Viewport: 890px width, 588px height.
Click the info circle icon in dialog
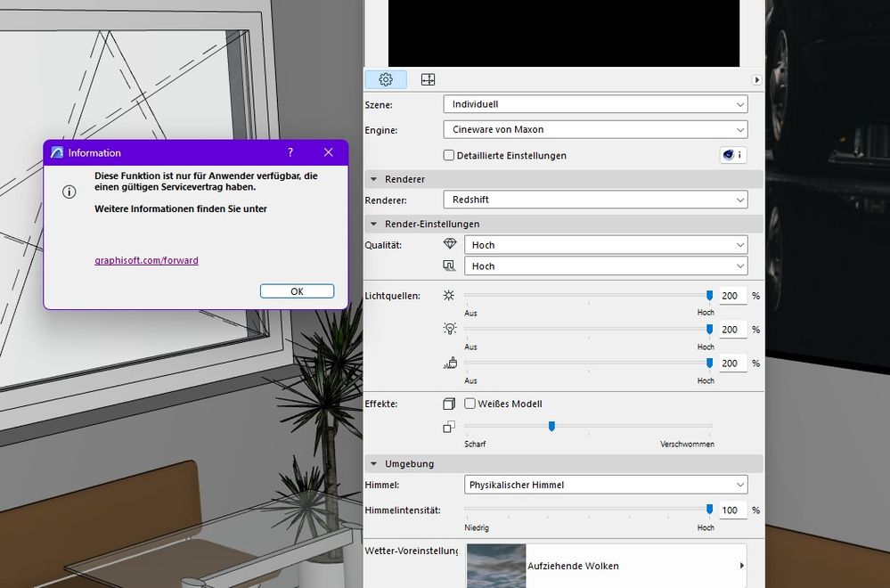[x=69, y=192]
